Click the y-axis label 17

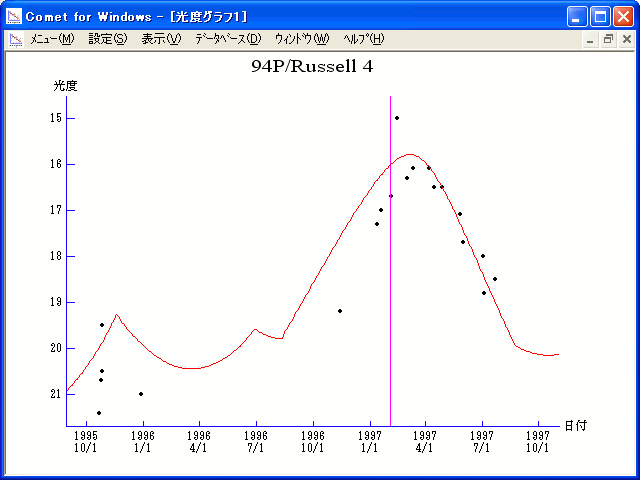pos(56,210)
